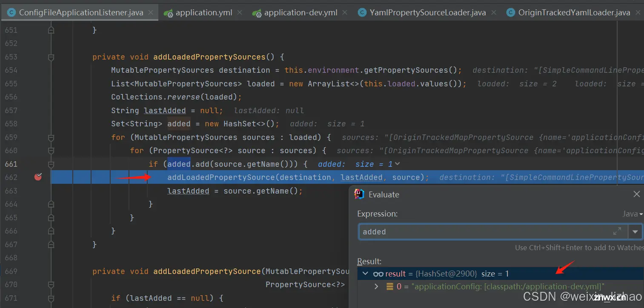The width and height of the screenshot is (644, 308).
Task: Click line number 653 in the gutter
Action: pos(11,57)
